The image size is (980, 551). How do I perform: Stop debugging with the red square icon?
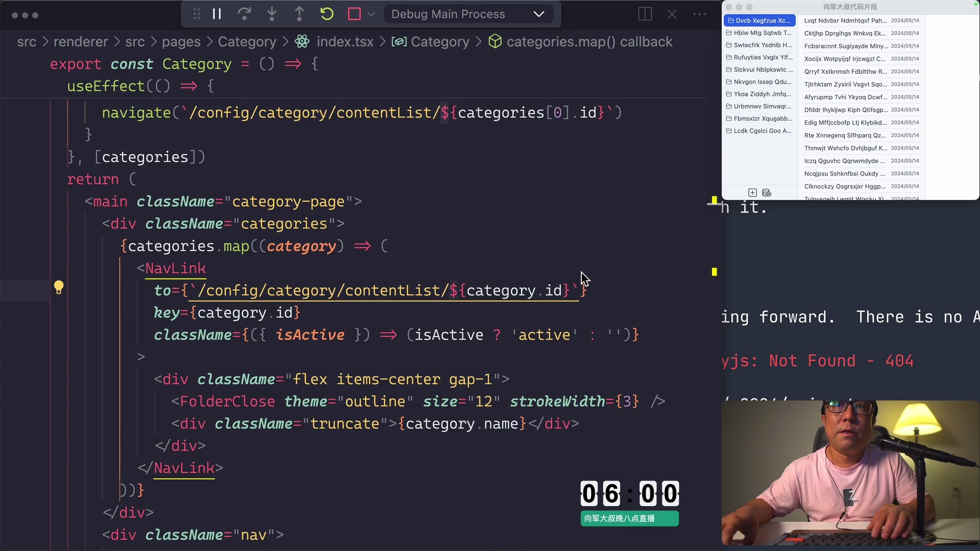click(354, 14)
